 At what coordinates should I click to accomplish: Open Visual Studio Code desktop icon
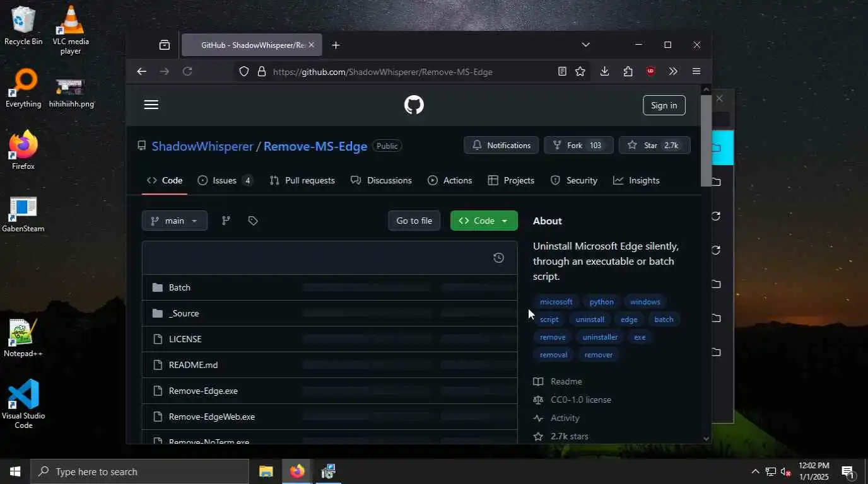click(x=23, y=404)
